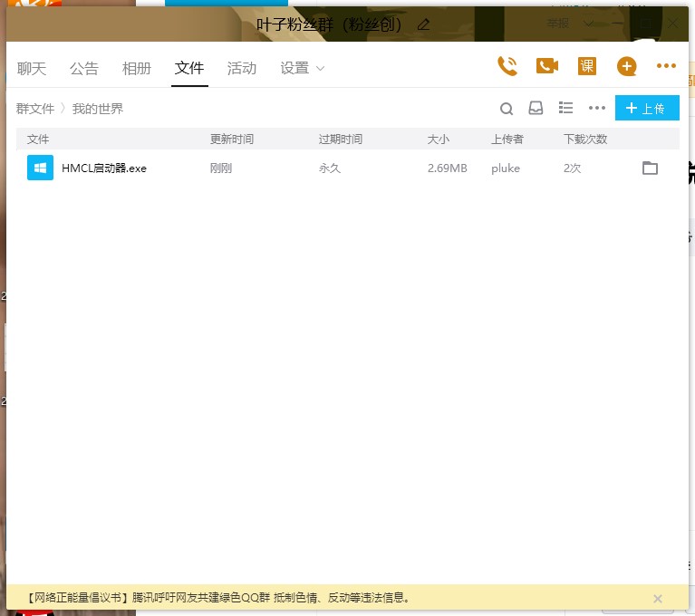Search group files with magnifier icon

pyautogui.click(x=507, y=109)
